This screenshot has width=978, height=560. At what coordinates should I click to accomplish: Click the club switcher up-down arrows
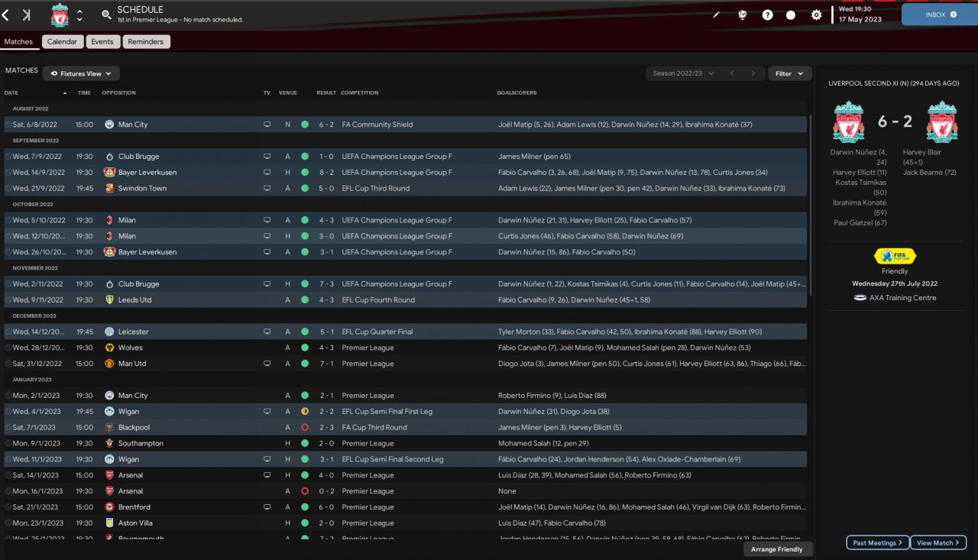tap(79, 15)
